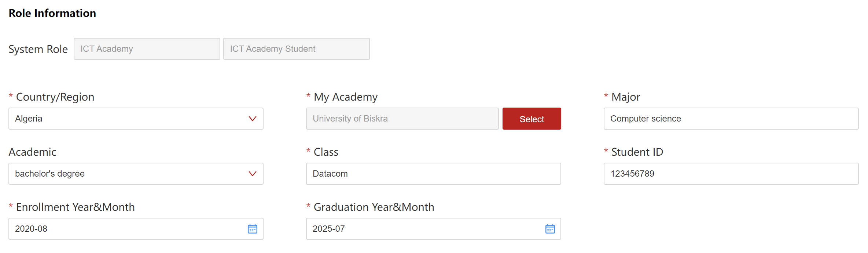Click the System Role label

[x=38, y=49]
